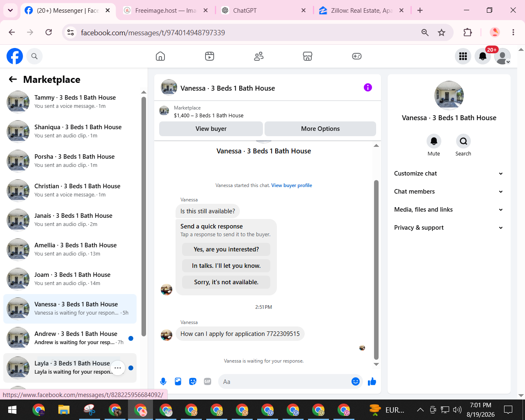The image size is (525, 420).
Task: Click the More Options button
Action: tap(320, 129)
